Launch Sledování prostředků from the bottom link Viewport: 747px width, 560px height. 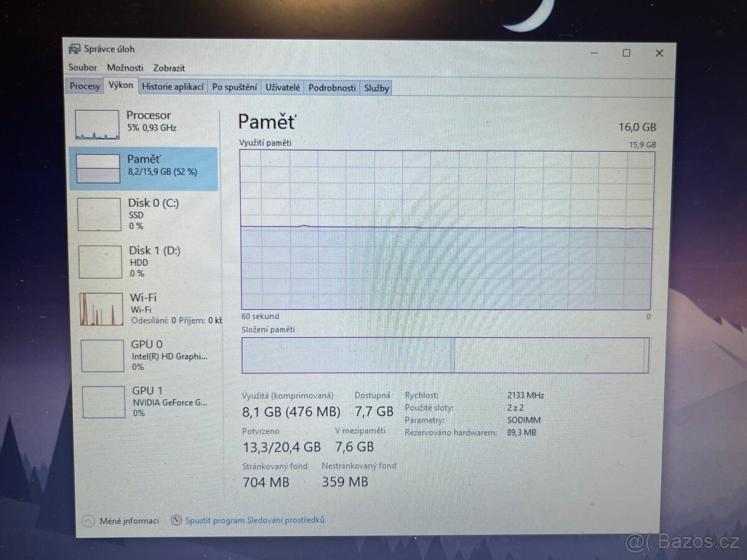click(x=255, y=520)
